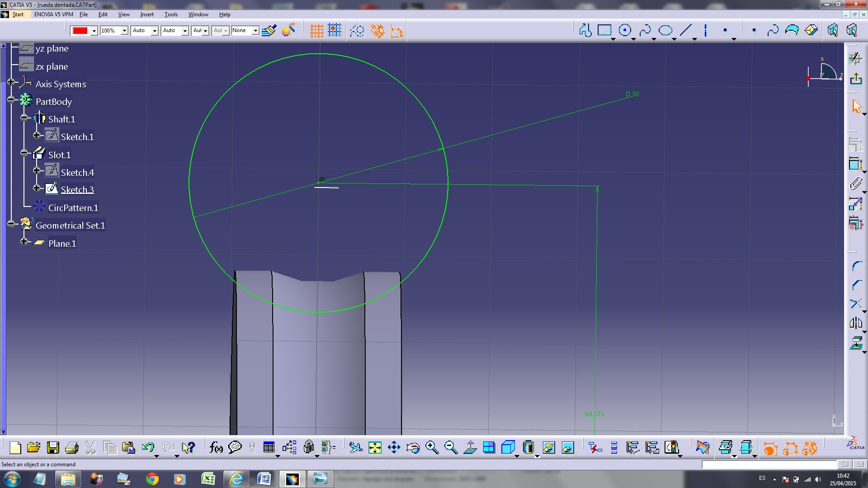Image resolution: width=868 pixels, height=488 pixels.
Task: Open the Formula f(x) tool
Action: [x=216, y=447]
